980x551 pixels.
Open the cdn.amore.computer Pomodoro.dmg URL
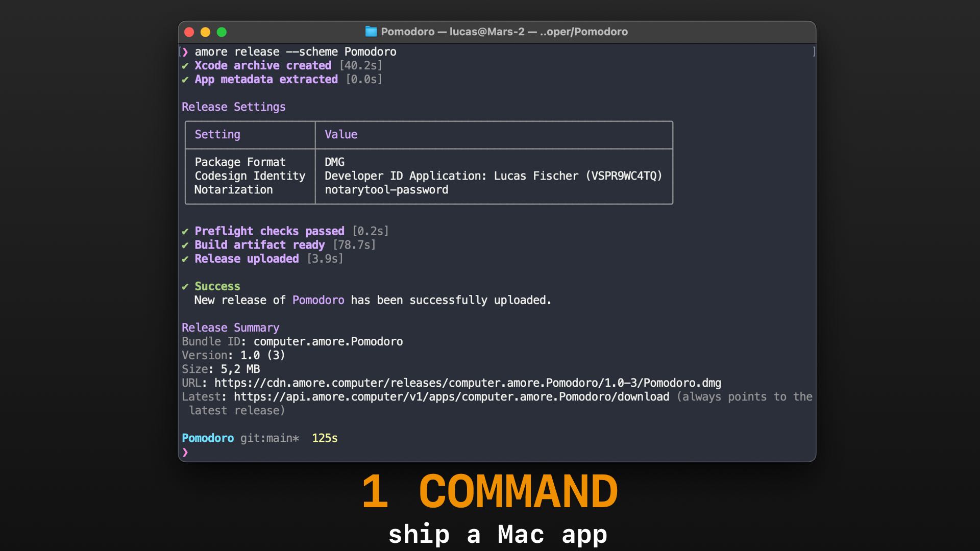pos(468,383)
